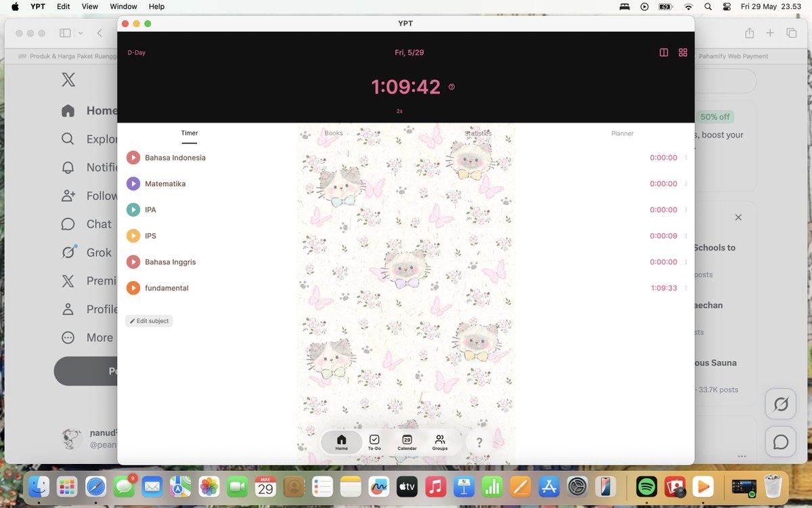
Task: Open System Settings from the Dock
Action: click(577, 486)
